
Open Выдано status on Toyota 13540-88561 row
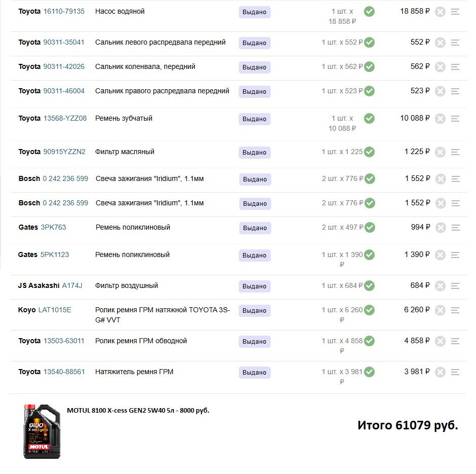point(254,373)
